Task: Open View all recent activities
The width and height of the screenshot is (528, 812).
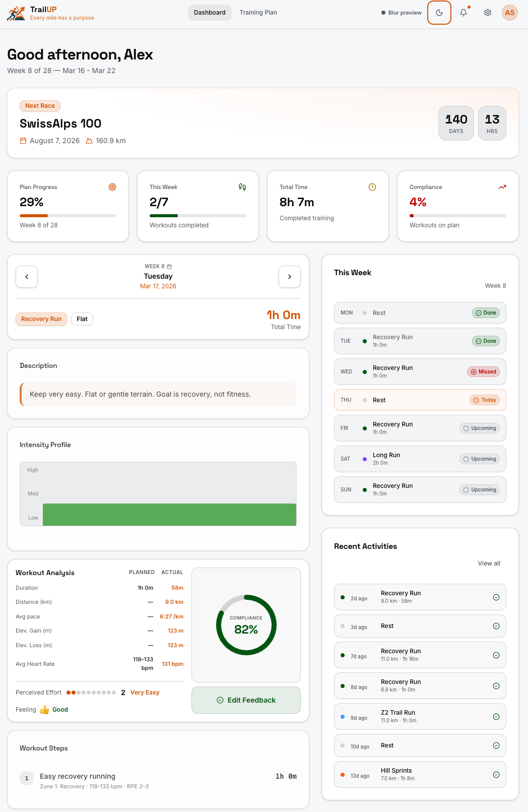Action: (x=489, y=564)
